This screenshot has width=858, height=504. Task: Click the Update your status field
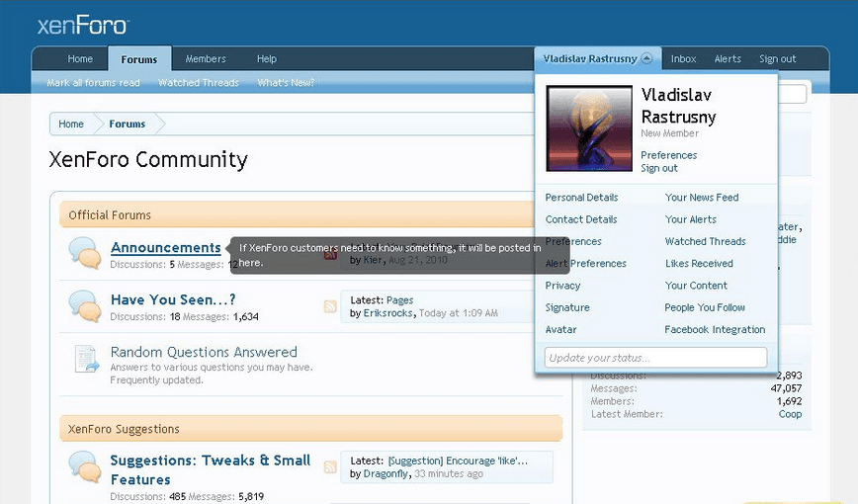[x=655, y=358]
